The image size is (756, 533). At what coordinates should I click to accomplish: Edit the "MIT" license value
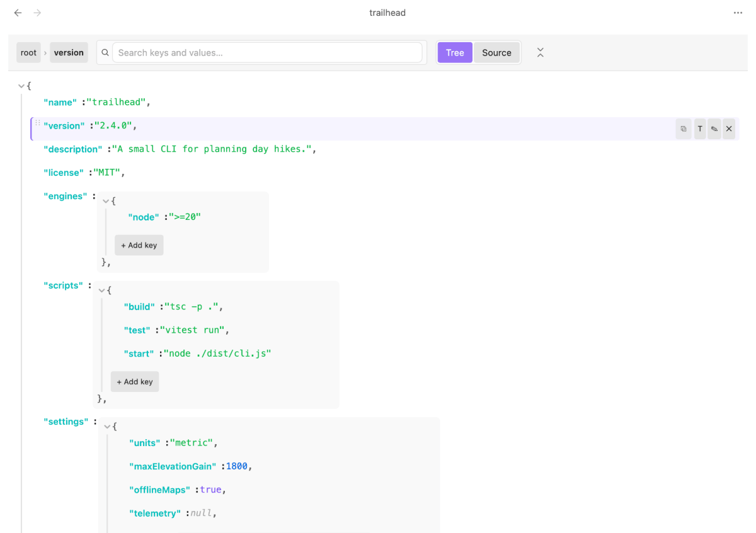(107, 173)
